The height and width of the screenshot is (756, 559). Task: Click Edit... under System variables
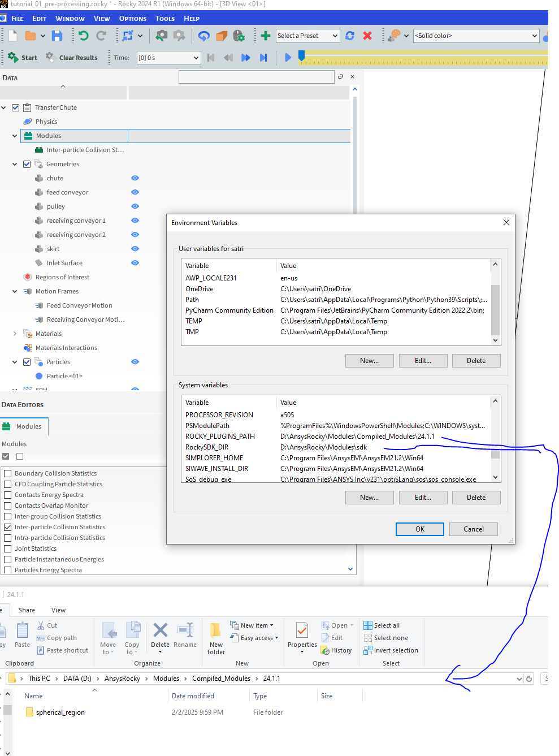coord(423,498)
